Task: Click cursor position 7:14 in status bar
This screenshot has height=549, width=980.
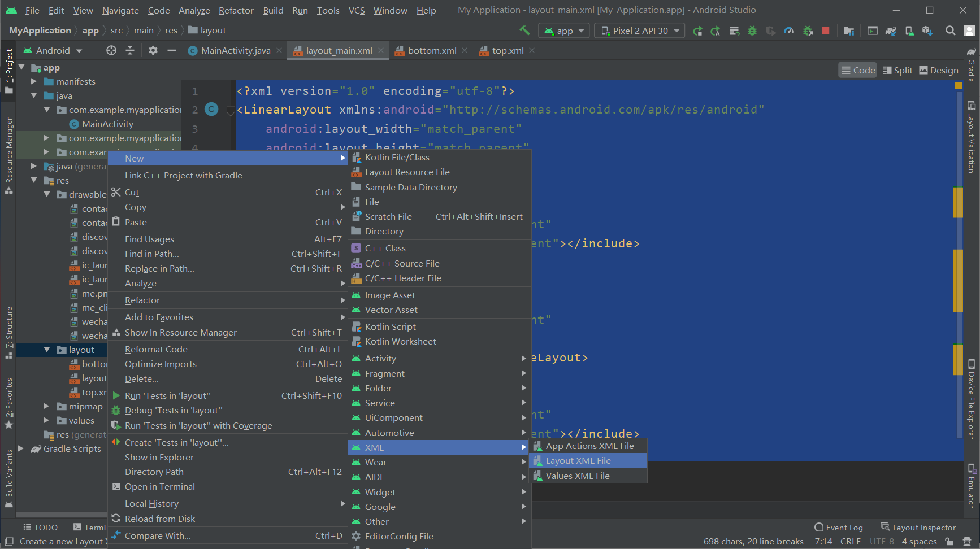Action: (823, 541)
